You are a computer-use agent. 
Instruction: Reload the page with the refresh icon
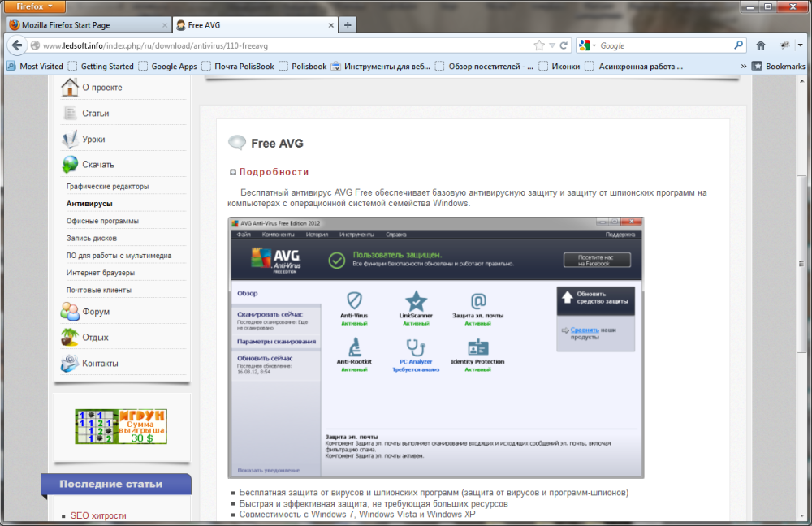click(x=564, y=45)
